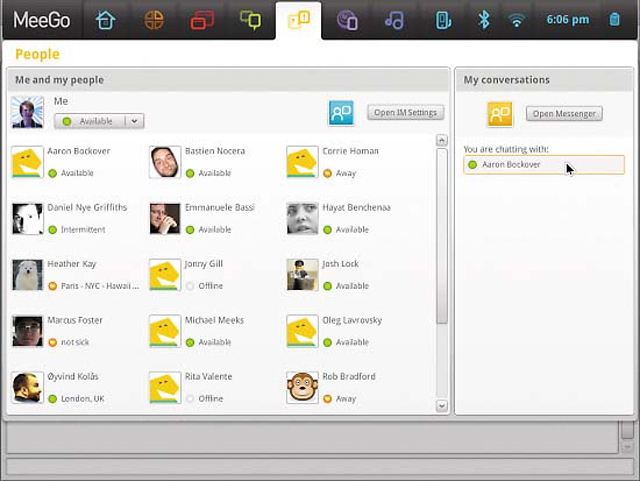The width and height of the screenshot is (640, 481).
Task: Click Aaron Bockover's contact avatar
Action: click(x=27, y=162)
